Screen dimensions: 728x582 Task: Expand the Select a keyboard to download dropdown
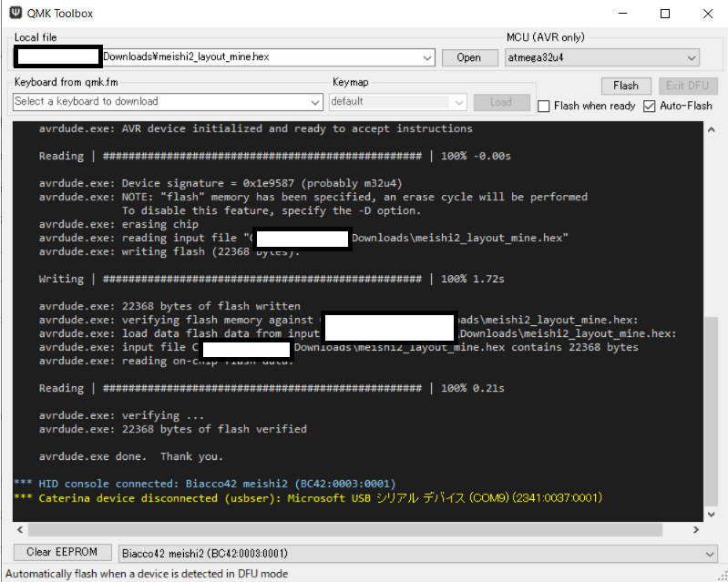point(315,102)
